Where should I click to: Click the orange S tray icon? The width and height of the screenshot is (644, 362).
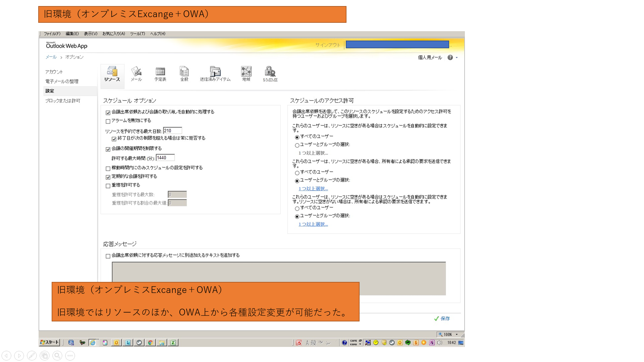pyautogui.click(x=416, y=343)
